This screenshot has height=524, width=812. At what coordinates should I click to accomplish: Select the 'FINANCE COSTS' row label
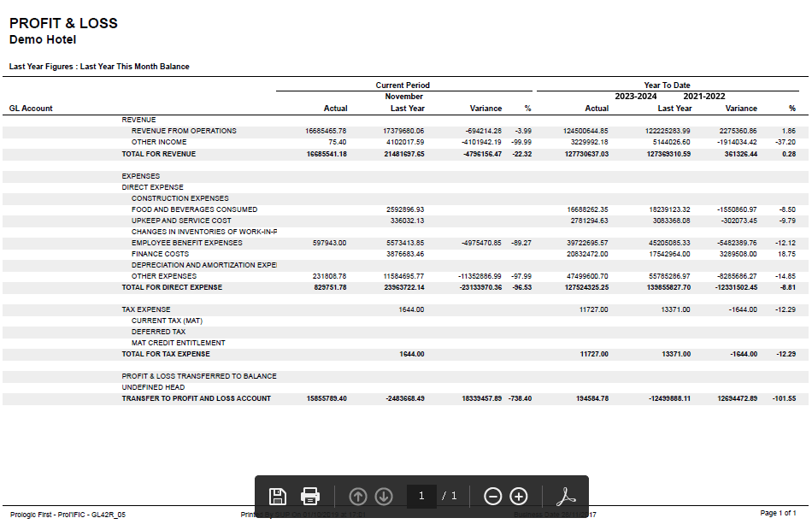point(160,254)
